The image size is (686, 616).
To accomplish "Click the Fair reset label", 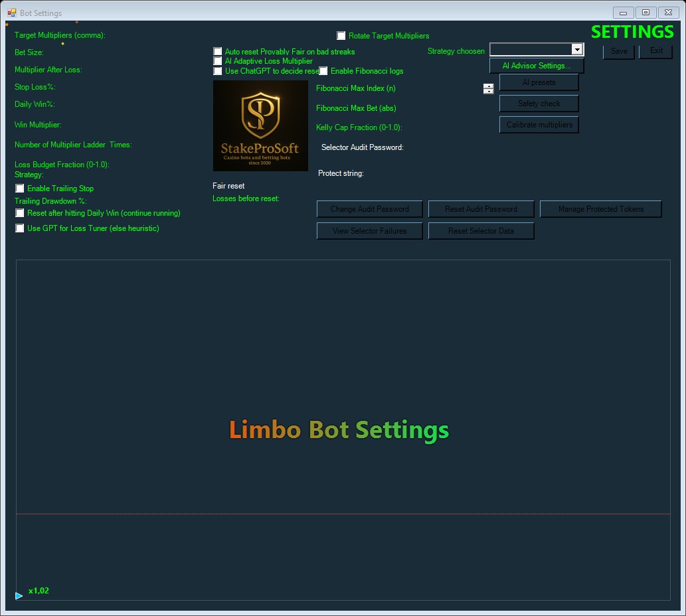I will (x=228, y=186).
